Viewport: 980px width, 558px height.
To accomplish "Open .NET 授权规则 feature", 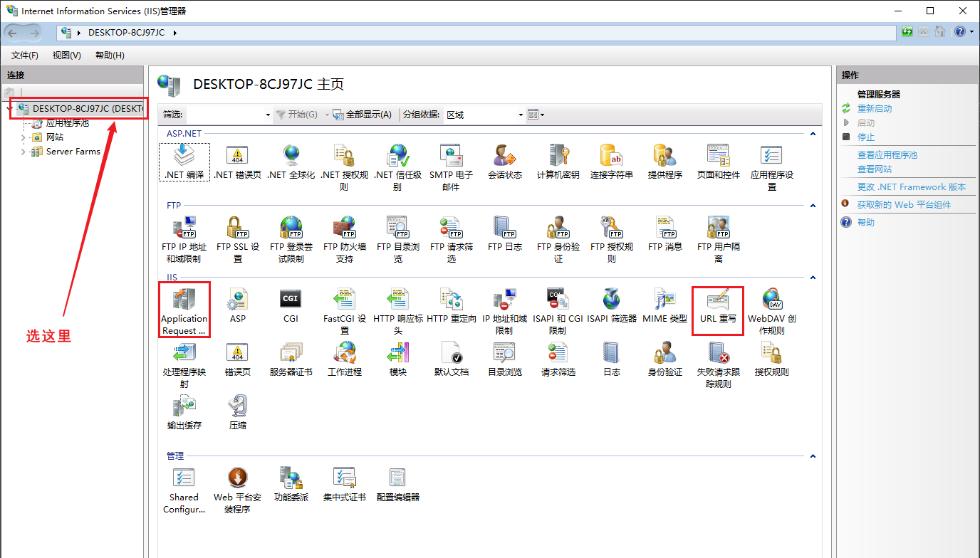I will (345, 167).
